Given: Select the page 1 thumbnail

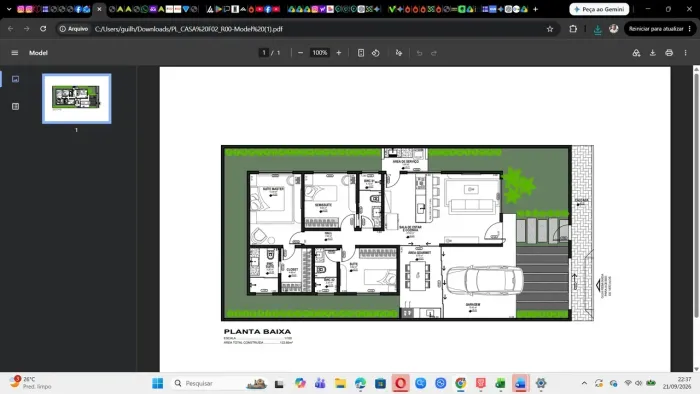Looking at the screenshot, I should click(x=76, y=99).
